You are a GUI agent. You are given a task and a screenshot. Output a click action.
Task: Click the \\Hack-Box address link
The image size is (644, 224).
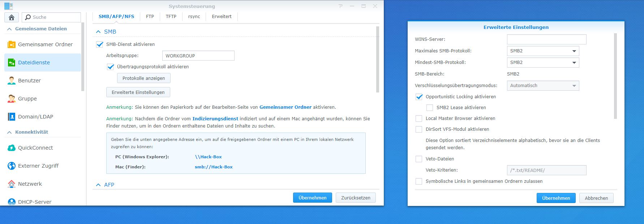(x=209, y=157)
